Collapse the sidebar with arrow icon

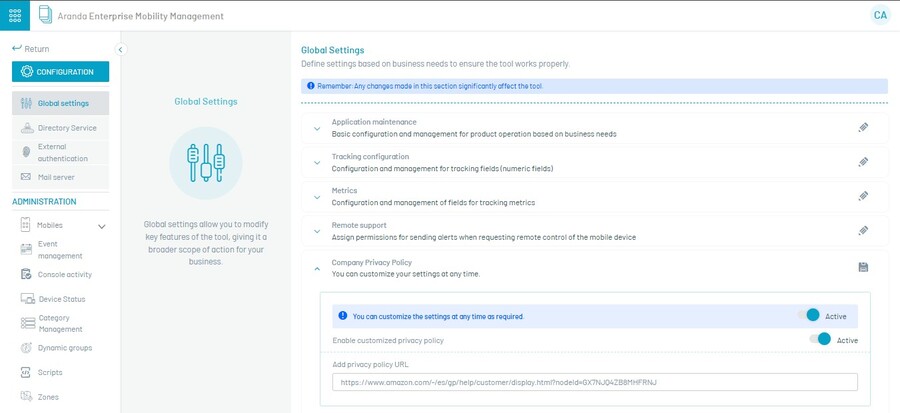coord(120,49)
